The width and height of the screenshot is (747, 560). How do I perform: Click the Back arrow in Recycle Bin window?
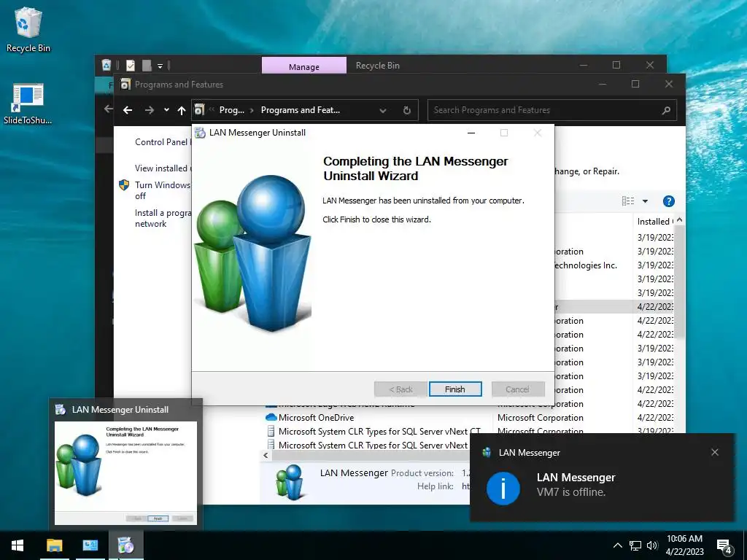tap(108, 109)
